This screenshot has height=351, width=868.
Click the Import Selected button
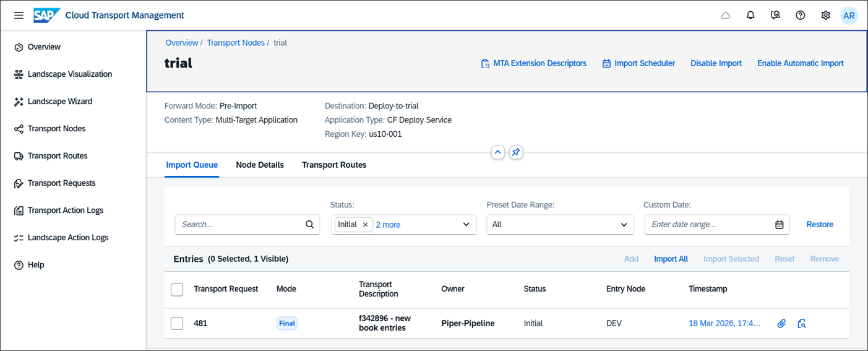pyautogui.click(x=731, y=259)
